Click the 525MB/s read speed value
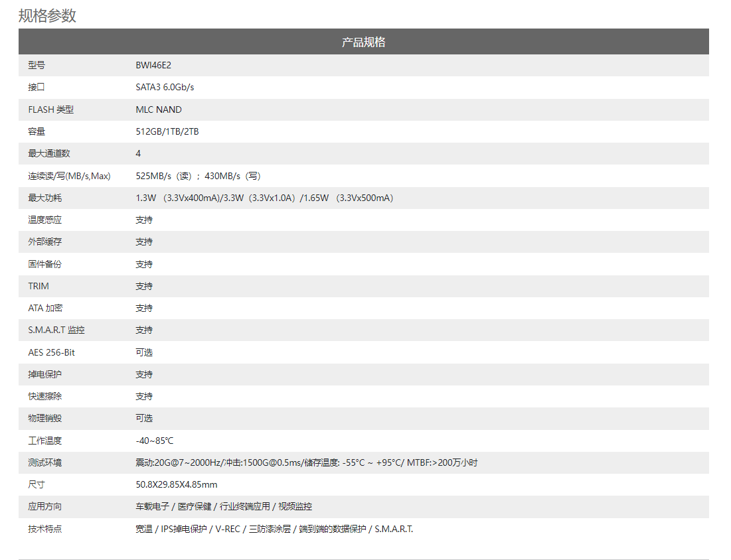 click(198, 176)
